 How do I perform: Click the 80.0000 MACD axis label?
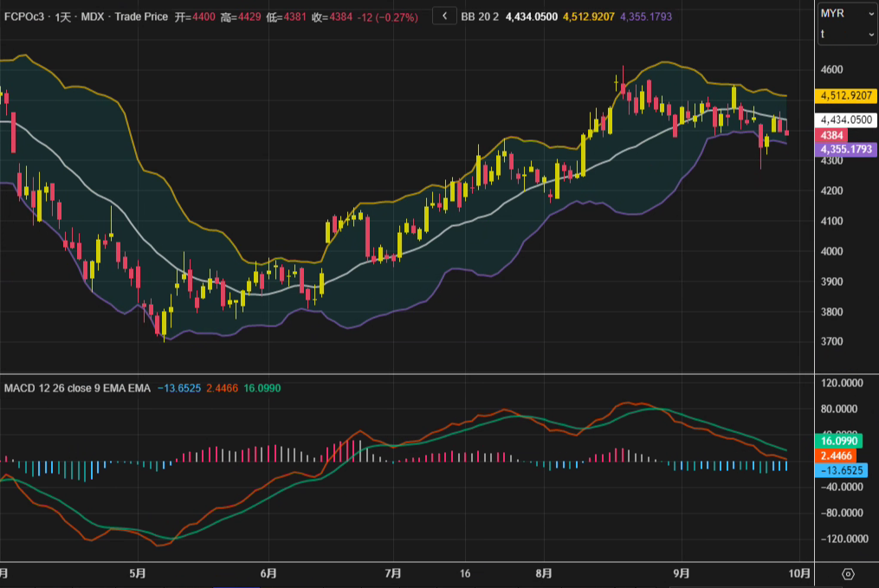tap(838, 409)
